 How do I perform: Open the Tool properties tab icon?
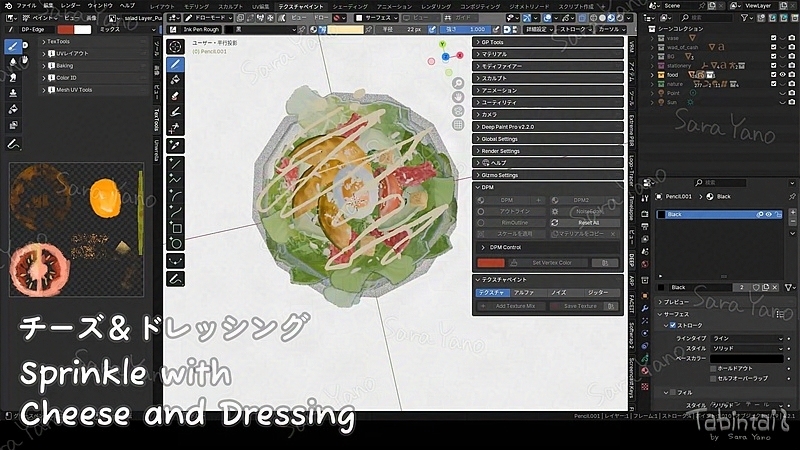tap(645, 198)
